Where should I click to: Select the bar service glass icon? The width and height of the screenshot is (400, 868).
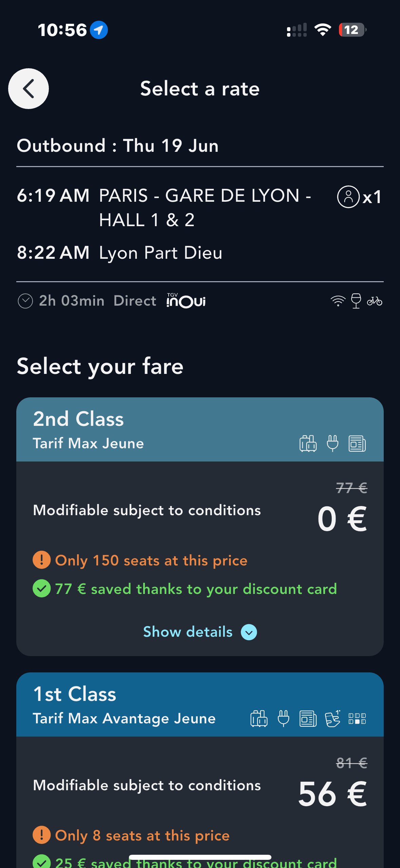click(356, 301)
